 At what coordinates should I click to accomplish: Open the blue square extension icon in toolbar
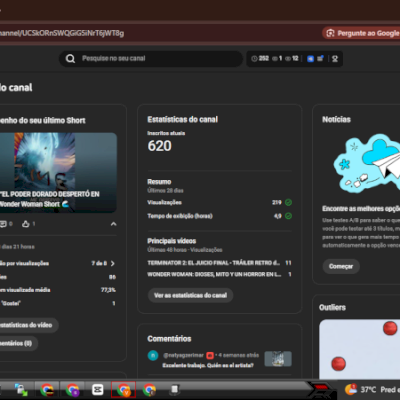pos(310,59)
